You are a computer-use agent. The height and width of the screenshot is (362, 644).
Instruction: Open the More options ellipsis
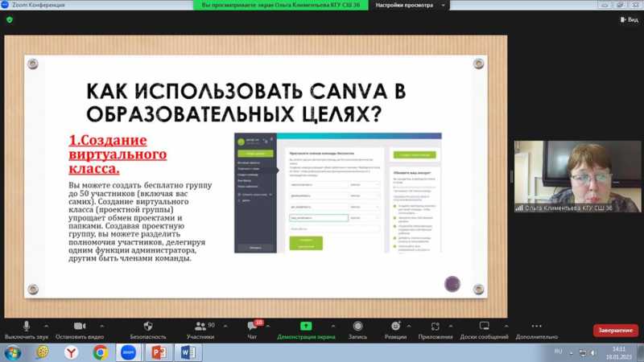point(536,330)
